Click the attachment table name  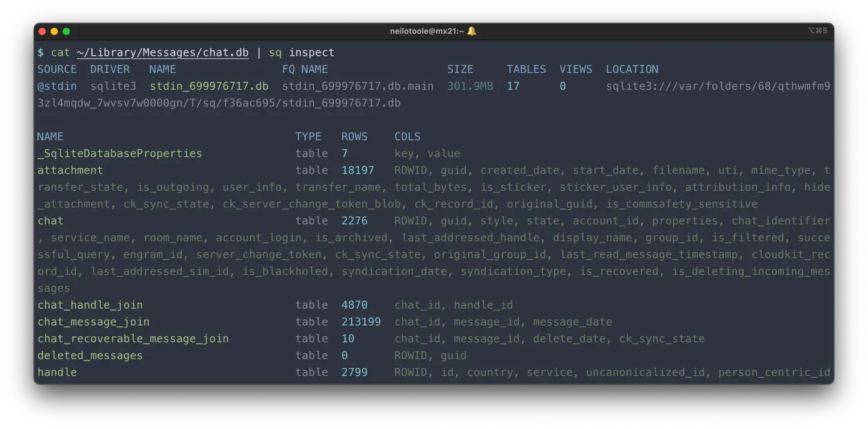pos(70,170)
